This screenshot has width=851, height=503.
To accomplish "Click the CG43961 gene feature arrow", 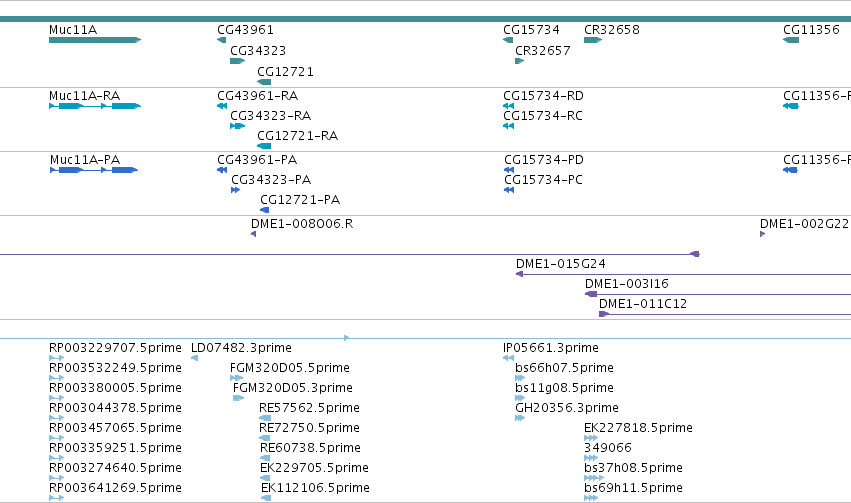I will 221,40.
